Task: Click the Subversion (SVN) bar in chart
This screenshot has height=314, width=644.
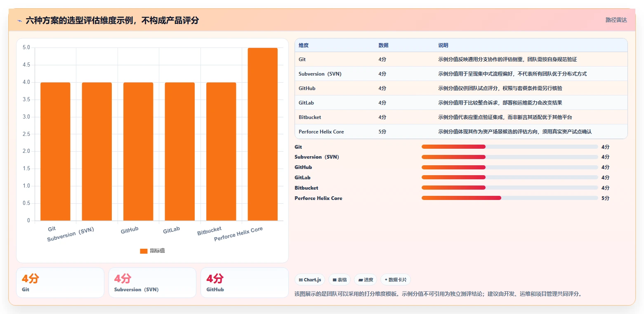Action: tap(97, 151)
